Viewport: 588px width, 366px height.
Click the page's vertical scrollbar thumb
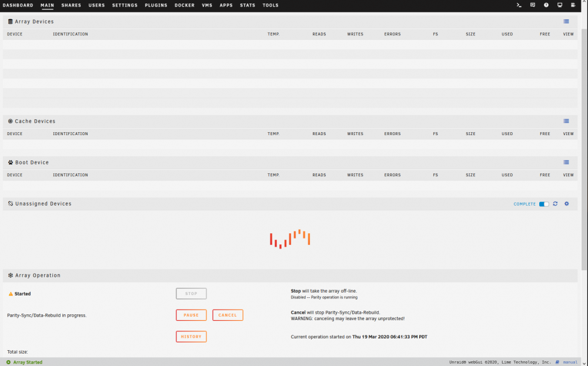point(584,150)
